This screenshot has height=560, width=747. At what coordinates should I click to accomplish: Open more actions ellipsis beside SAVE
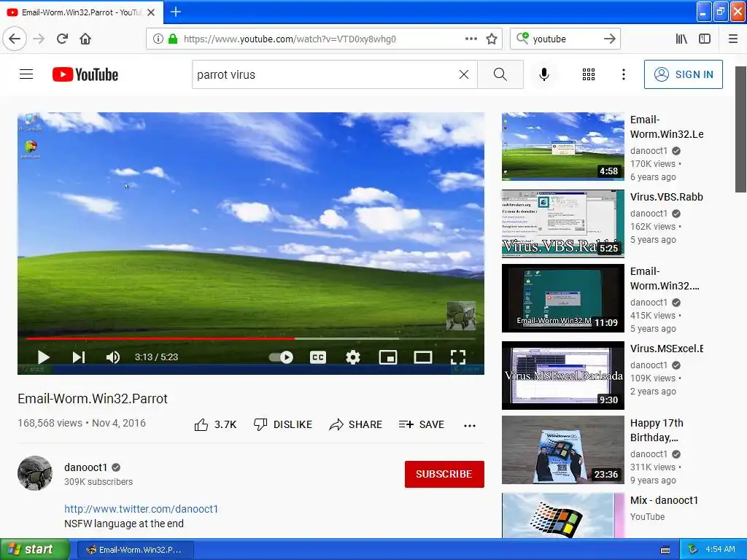click(470, 425)
